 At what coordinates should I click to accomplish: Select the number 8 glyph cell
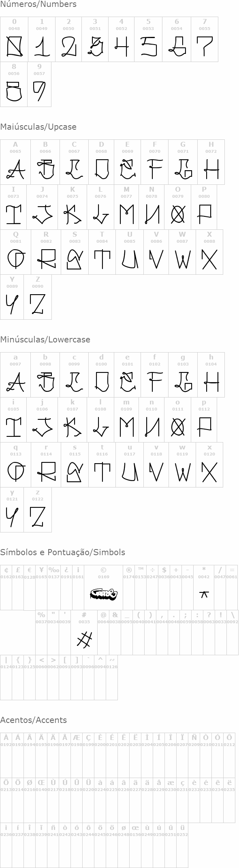tap(14, 84)
